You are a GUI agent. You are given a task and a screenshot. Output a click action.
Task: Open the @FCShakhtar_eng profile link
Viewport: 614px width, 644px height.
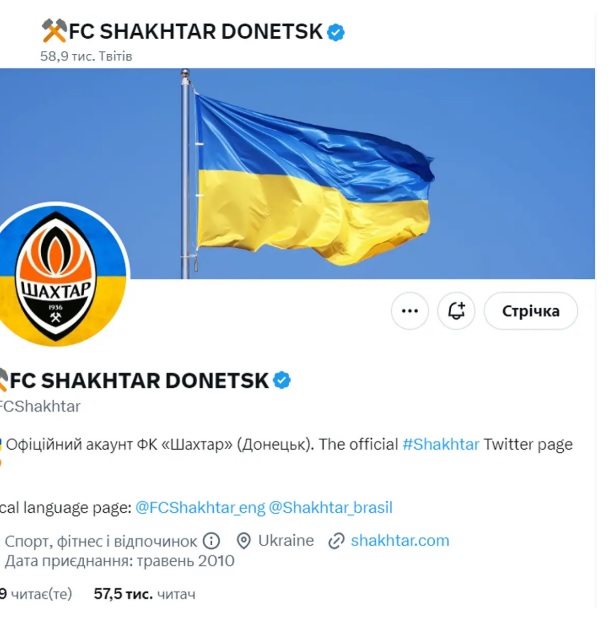(200, 508)
